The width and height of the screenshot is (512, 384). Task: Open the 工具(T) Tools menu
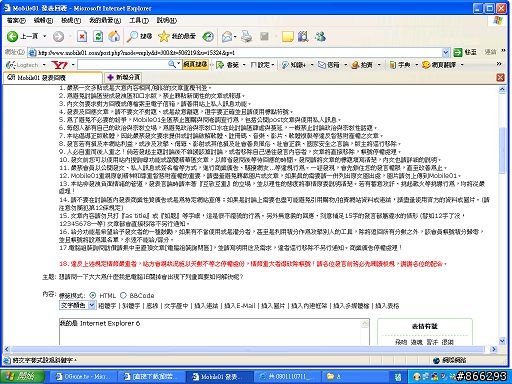click(x=139, y=20)
